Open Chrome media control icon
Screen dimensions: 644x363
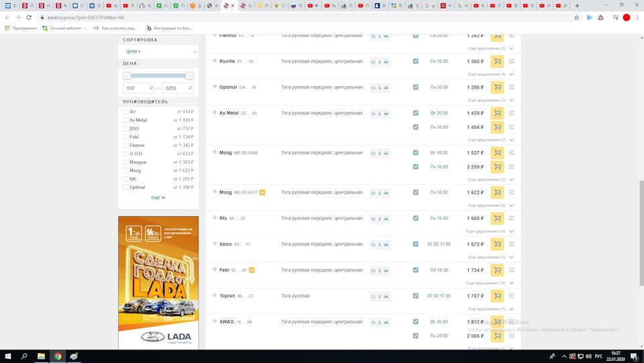(615, 17)
